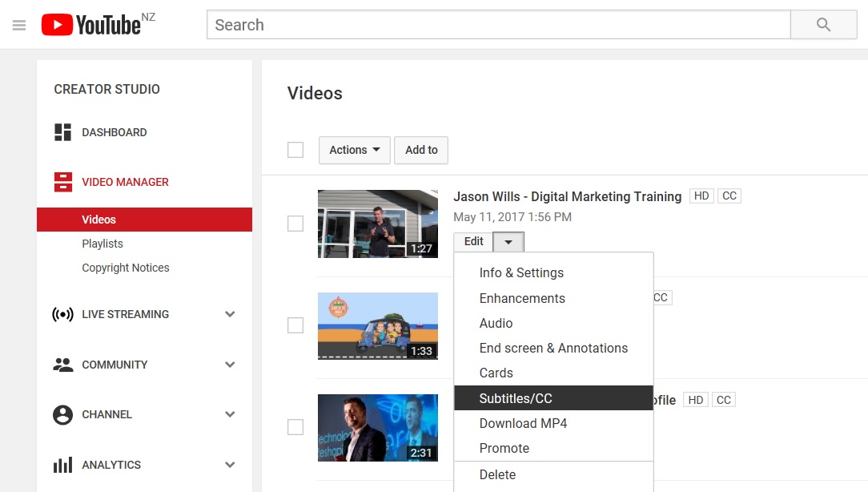This screenshot has height=492, width=868.
Task: Open Dashboard in the sidebar
Action: click(114, 132)
